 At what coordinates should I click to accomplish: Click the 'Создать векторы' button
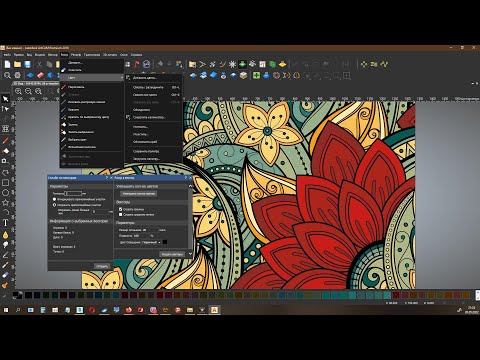172,254
